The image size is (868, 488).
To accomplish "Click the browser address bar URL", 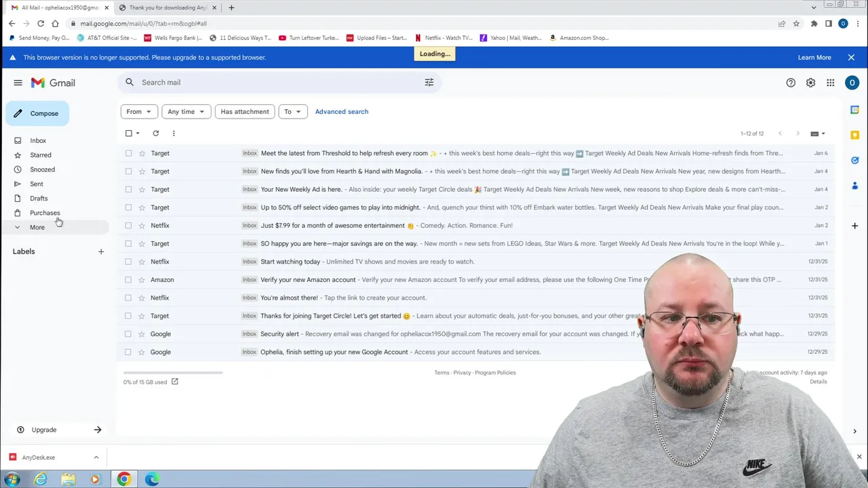I will click(x=143, y=23).
